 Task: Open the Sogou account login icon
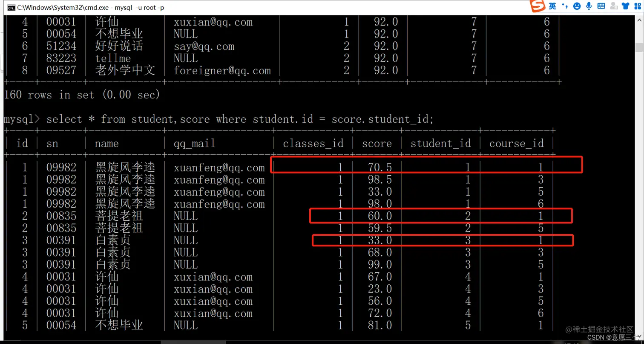click(x=614, y=6)
